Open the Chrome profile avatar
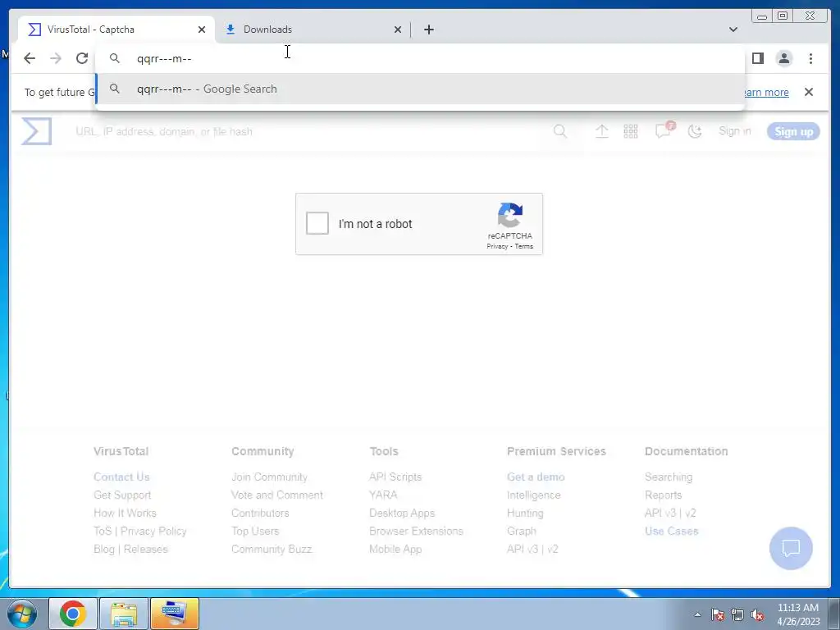Viewport: 840px width, 630px height. tap(783, 58)
